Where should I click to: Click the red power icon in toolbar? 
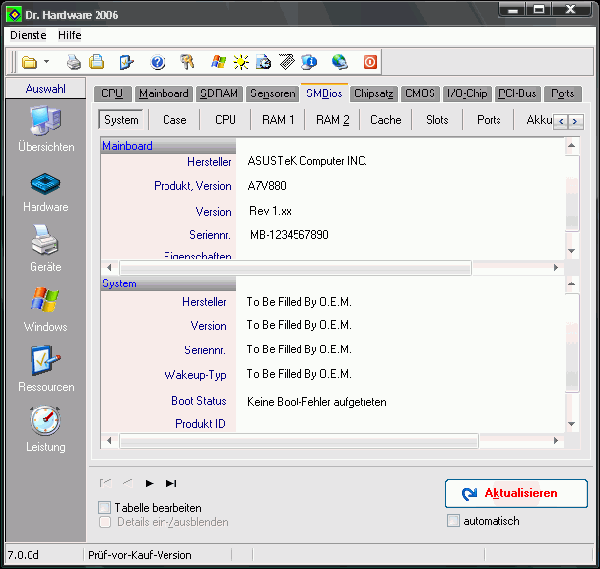[370, 62]
